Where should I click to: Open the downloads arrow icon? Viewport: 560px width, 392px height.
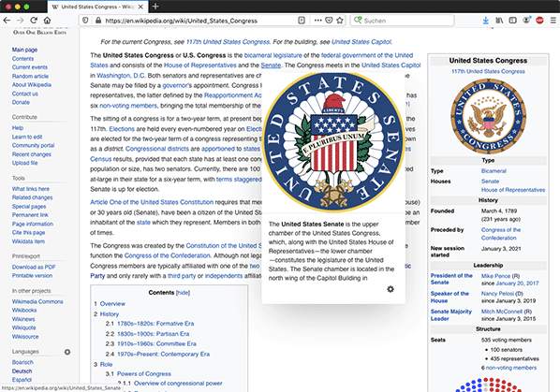click(486, 21)
